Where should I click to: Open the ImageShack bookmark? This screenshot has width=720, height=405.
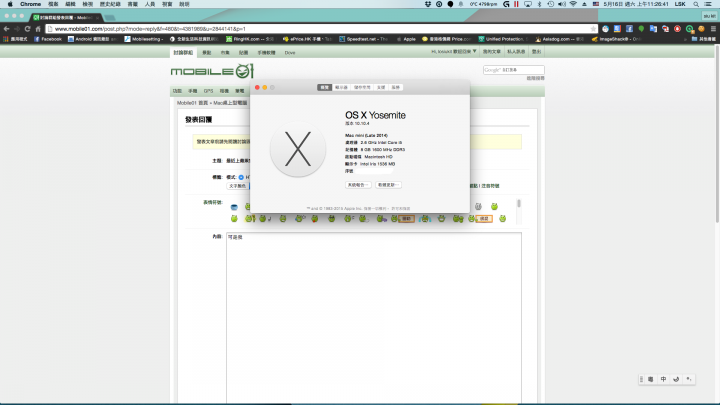tap(617, 39)
